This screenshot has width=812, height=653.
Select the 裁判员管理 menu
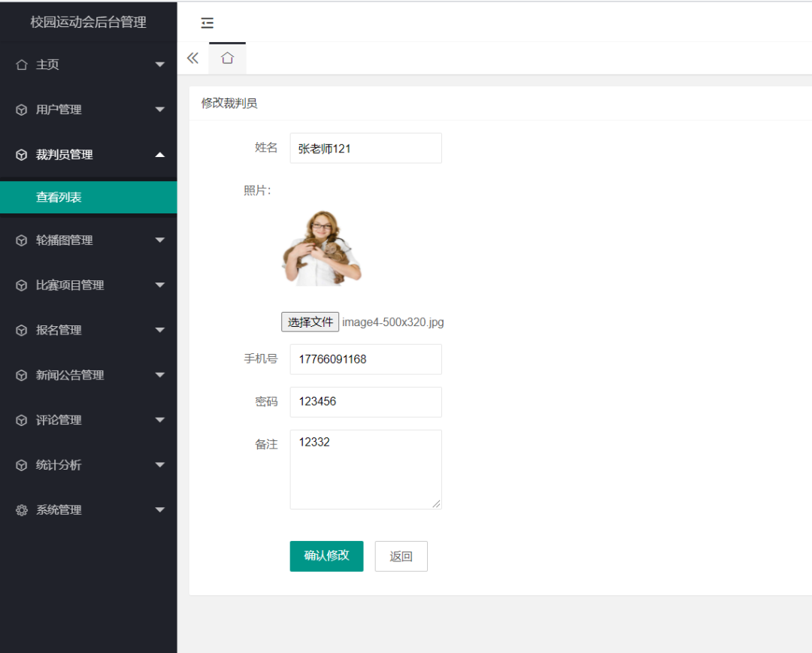click(88, 155)
